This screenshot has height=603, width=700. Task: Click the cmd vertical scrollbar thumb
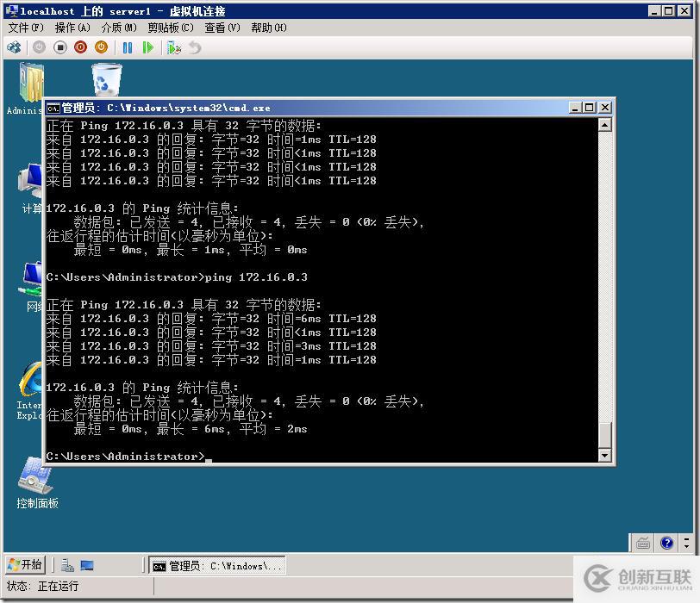click(x=604, y=434)
